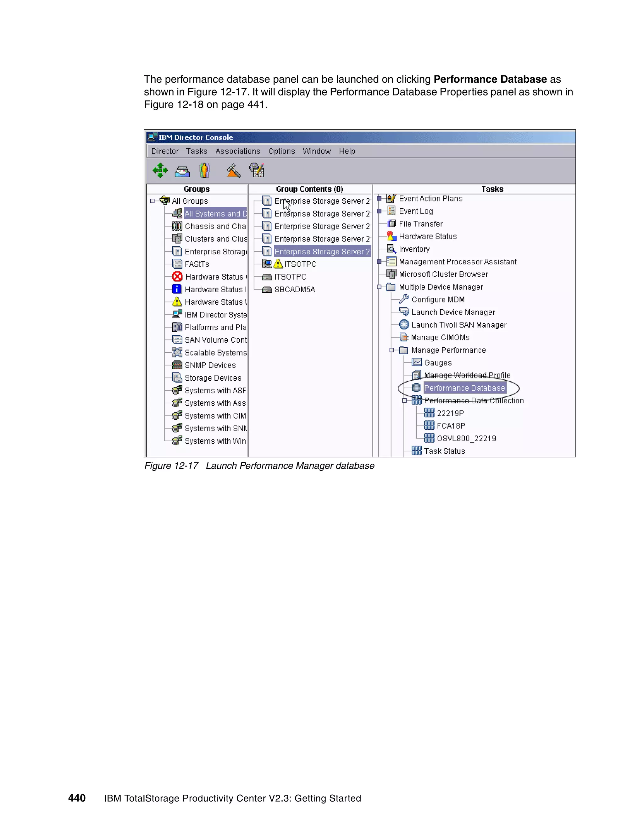This screenshot has height=833, width=644.
Task: Click the Performance Database cylinder icon
Action: click(416, 388)
